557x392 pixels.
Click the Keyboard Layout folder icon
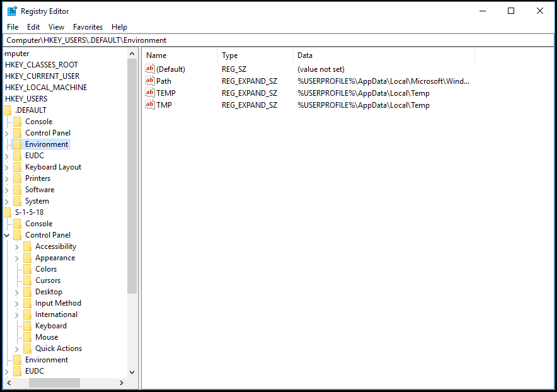tap(17, 167)
